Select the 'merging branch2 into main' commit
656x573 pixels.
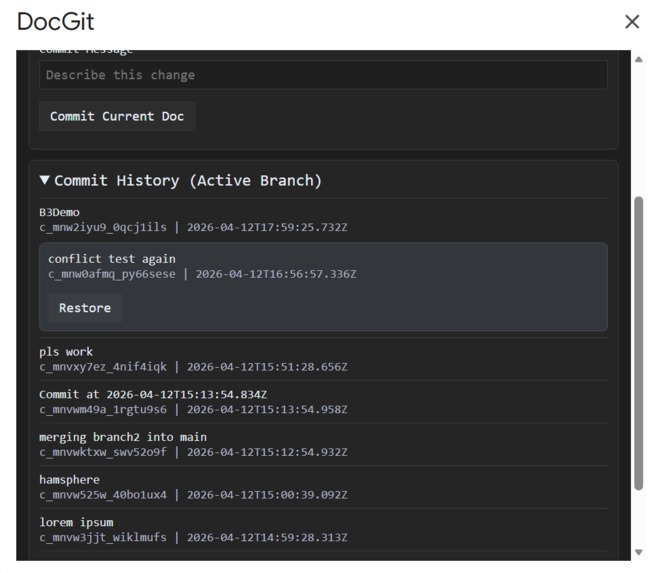pos(123,437)
